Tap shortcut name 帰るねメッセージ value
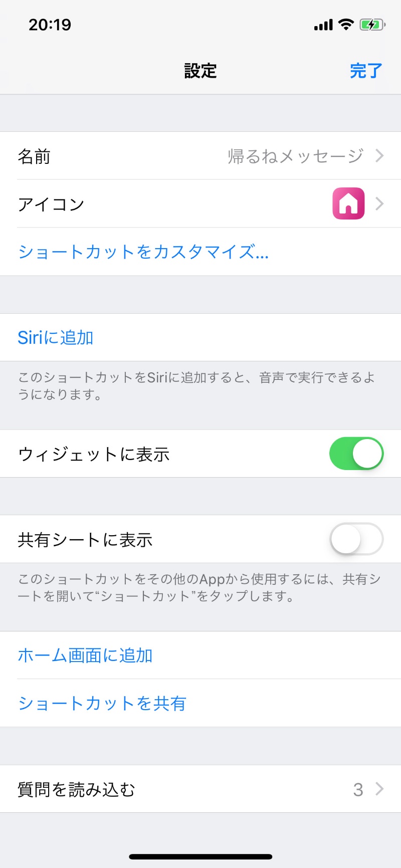This screenshot has height=868, width=401. tap(295, 156)
